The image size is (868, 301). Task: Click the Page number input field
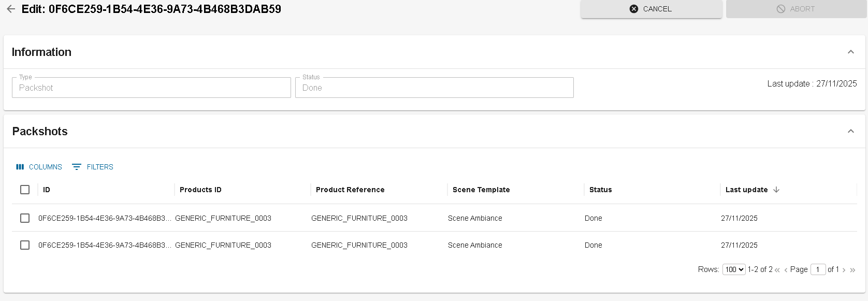(818, 269)
